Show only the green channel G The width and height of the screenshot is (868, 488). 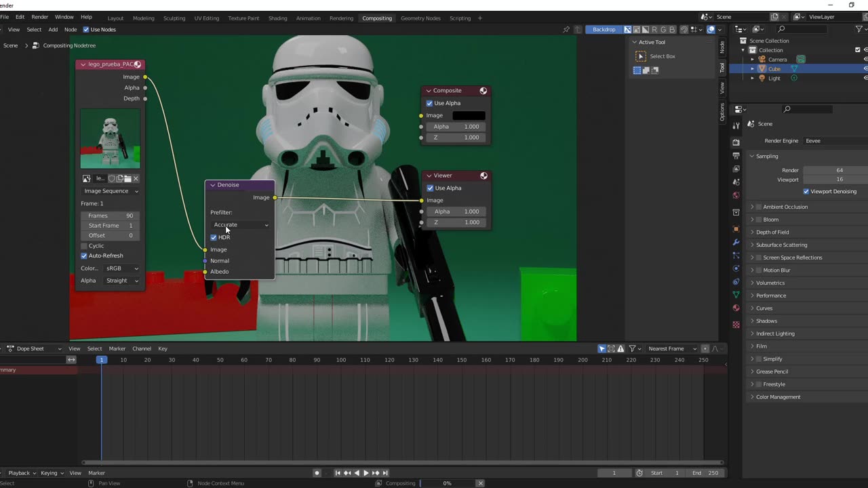pos(663,30)
